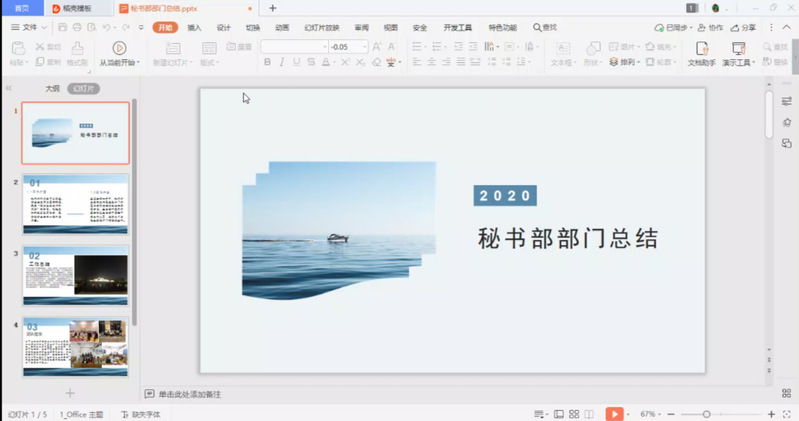Start slideshow from status bar play button
799x421 pixels.
click(614, 413)
